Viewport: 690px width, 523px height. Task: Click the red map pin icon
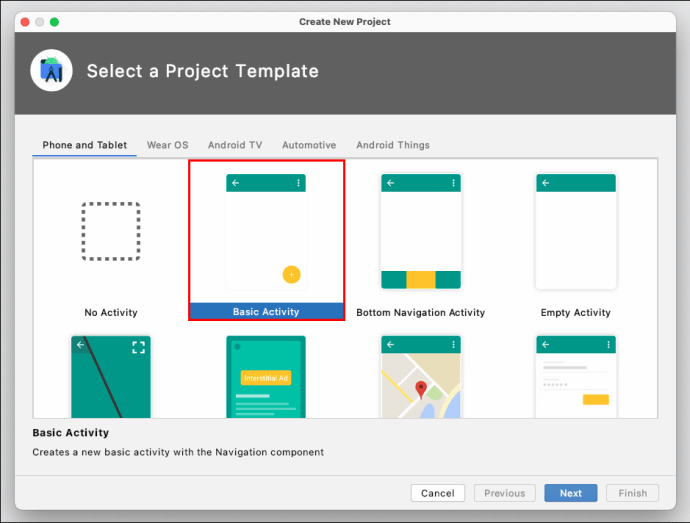click(421, 390)
